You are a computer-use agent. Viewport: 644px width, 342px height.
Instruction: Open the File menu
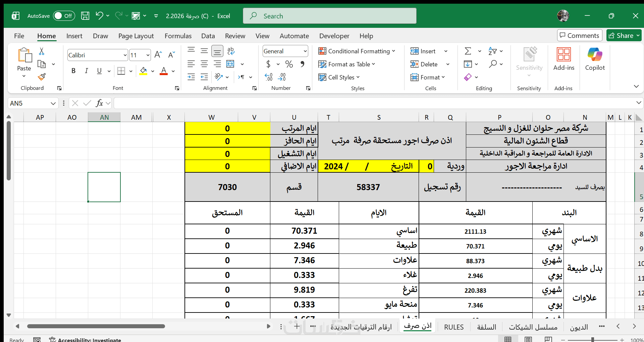tap(19, 36)
